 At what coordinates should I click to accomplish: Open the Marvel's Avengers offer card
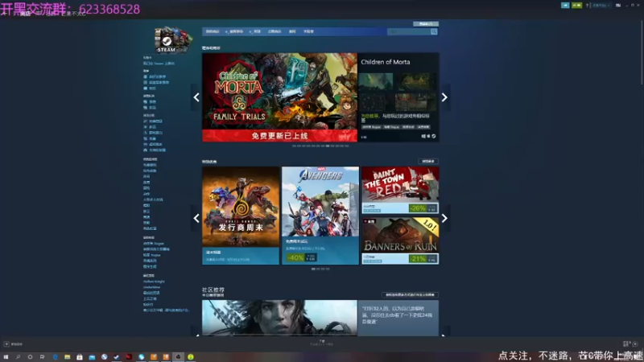pos(320,216)
